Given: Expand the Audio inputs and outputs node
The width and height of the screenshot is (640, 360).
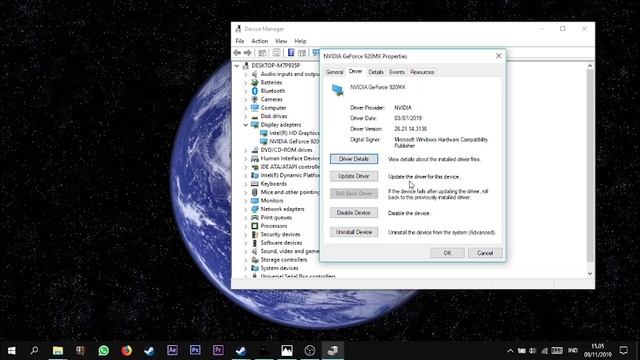Looking at the screenshot, I should 246,74.
